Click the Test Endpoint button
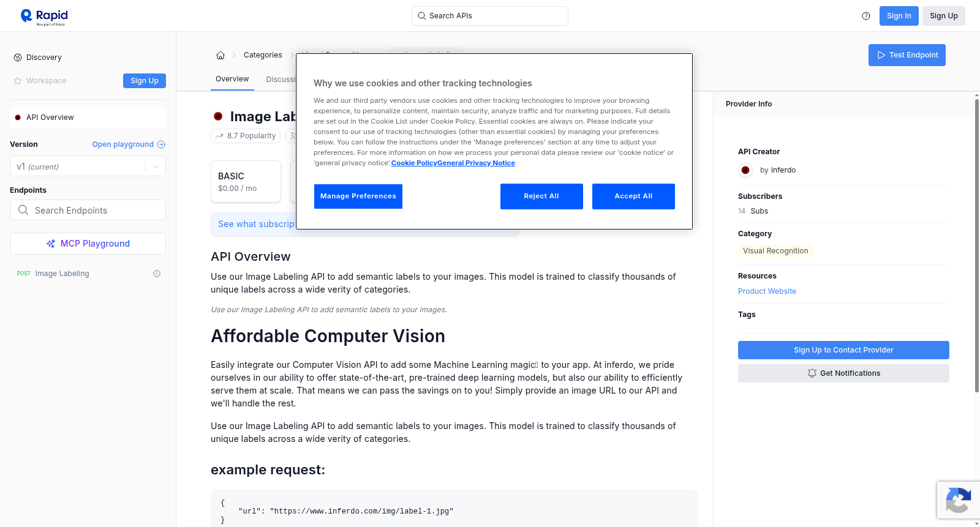Viewport: 980px width, 527px height. (907, 55)
